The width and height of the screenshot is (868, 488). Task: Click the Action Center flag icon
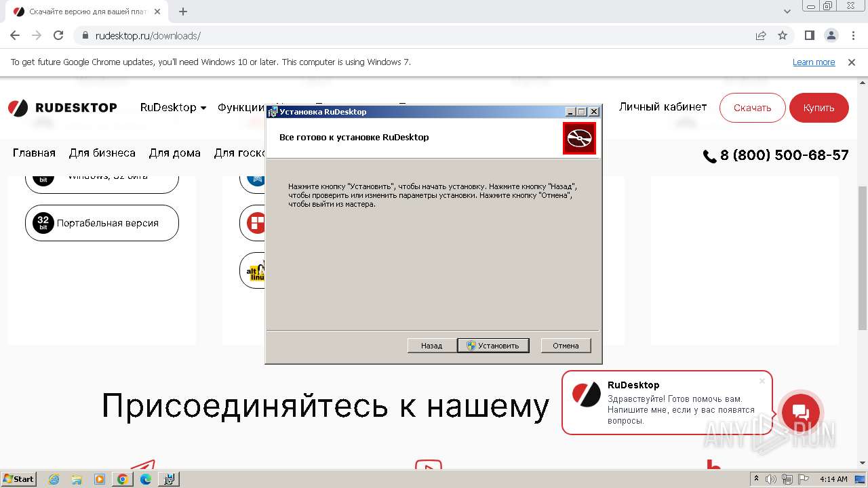(x=804, y=479)
